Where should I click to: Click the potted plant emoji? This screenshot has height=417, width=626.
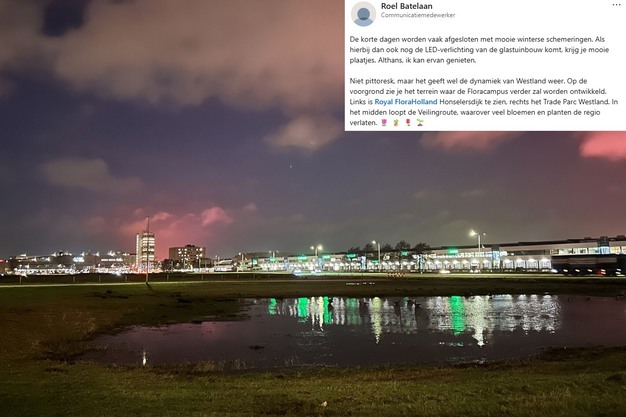396,123
